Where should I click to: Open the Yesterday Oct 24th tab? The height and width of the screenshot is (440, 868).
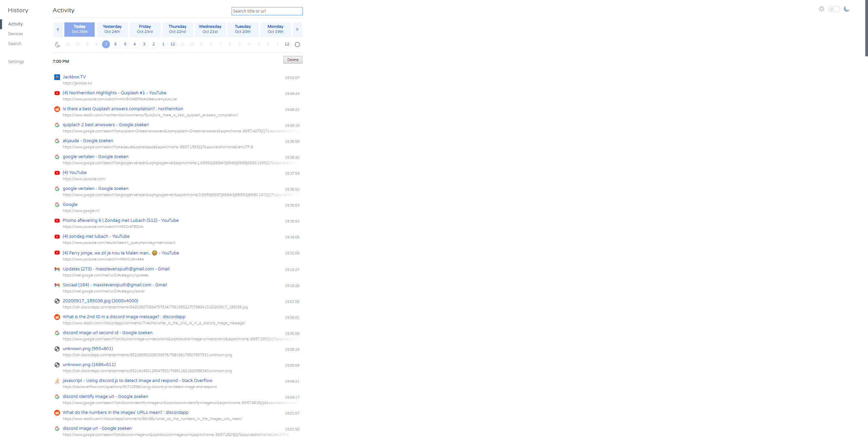click(x=112, y=29)
